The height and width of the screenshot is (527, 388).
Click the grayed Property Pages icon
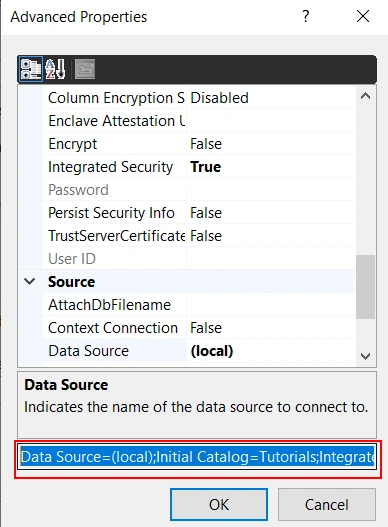[85, 69]
